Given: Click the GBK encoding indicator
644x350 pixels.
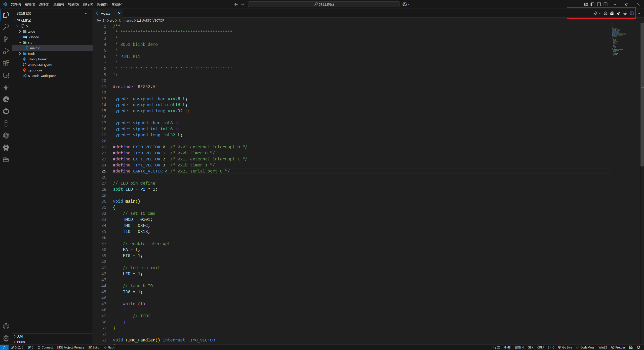Looking at the screenshot, I should (x=531, y=347).
